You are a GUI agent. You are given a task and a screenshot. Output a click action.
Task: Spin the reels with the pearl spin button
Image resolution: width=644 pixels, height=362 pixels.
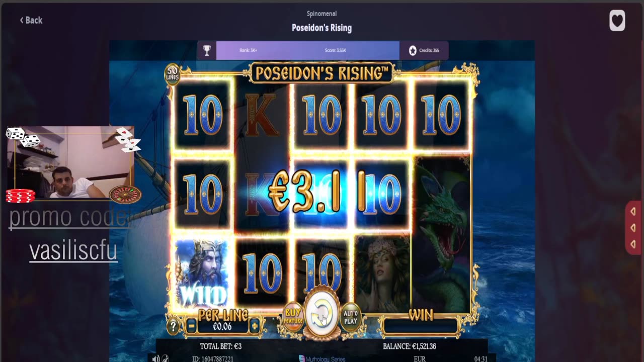point(321,314)
